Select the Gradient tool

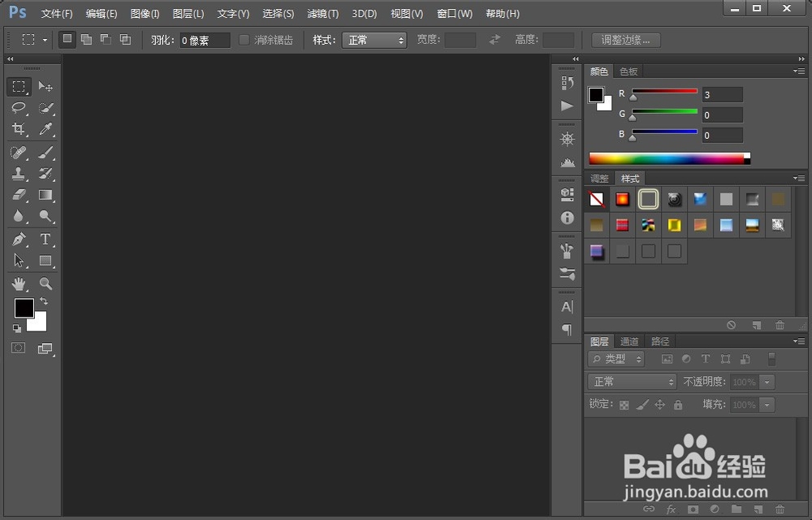click(x=45, y=195)
